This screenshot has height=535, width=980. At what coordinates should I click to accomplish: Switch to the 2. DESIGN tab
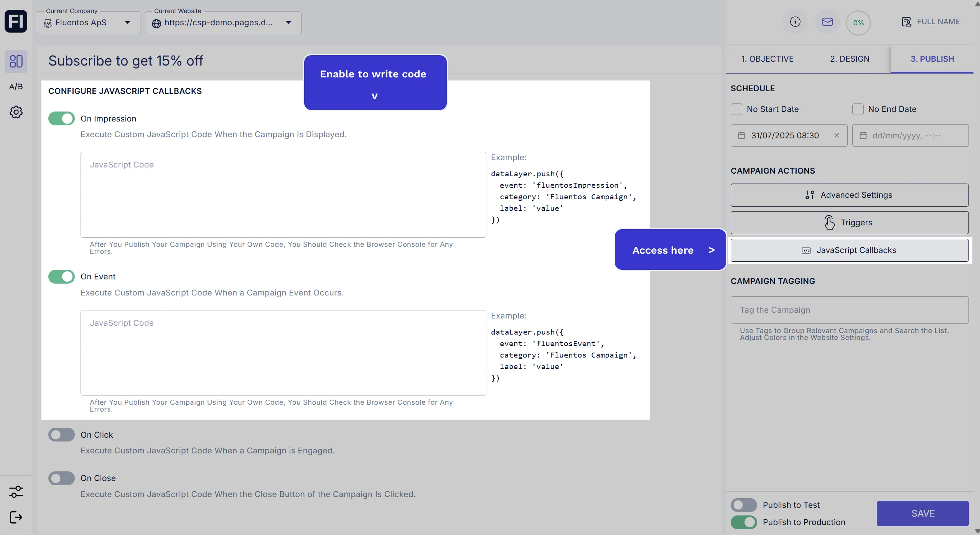850,59
